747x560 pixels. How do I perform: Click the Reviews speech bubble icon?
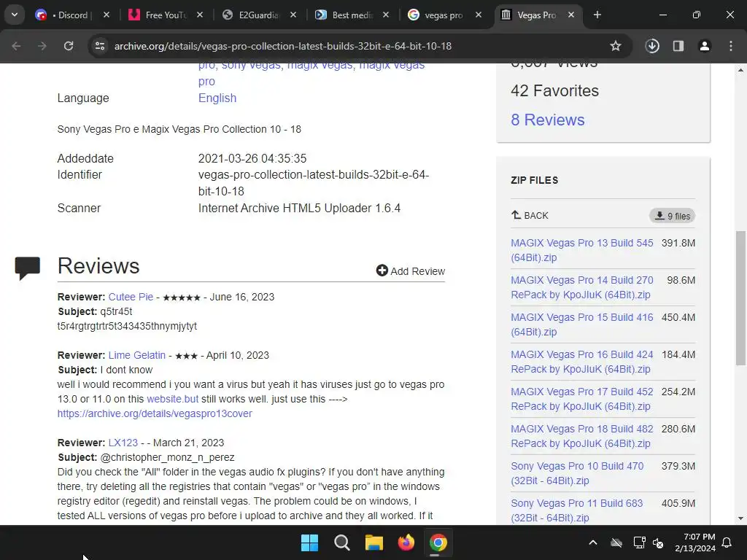tap(27, 268)
